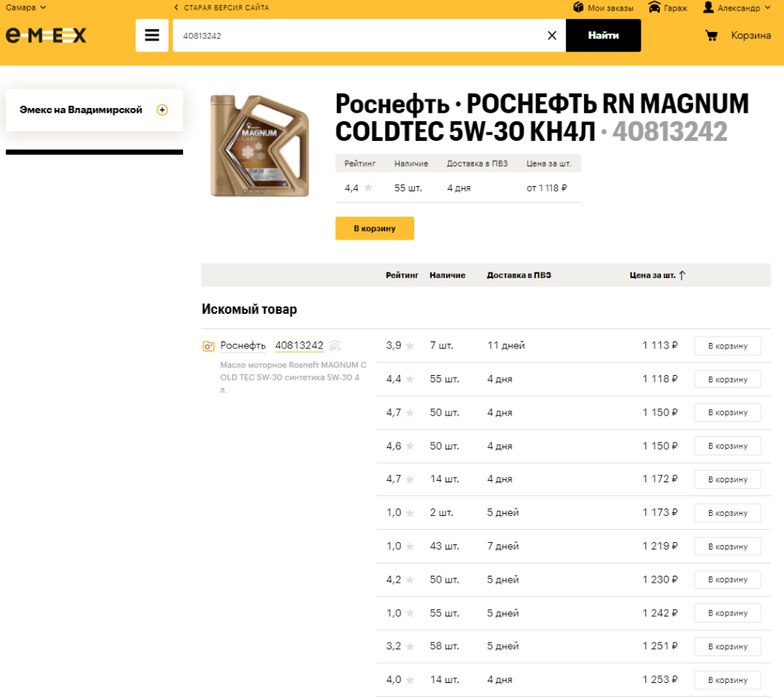Viewport: 784px width, 699px height.
Task: Click the rating star beside 4,4 in summary
Action: [368, 188]
